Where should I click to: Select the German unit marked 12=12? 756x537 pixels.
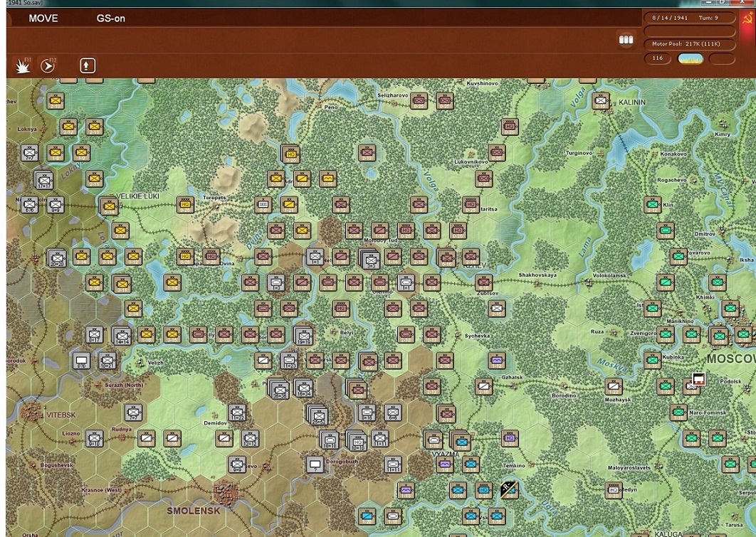pos(251,438)
